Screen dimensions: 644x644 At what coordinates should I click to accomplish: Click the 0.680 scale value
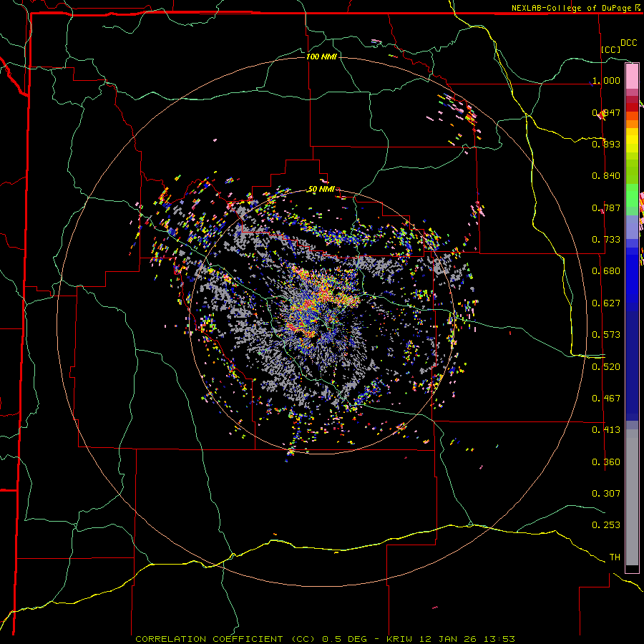(606, 271)
